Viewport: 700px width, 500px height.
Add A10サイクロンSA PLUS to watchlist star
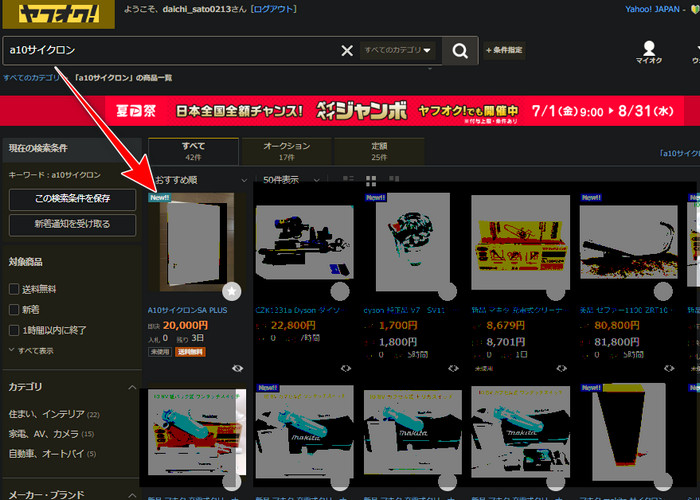232,292
